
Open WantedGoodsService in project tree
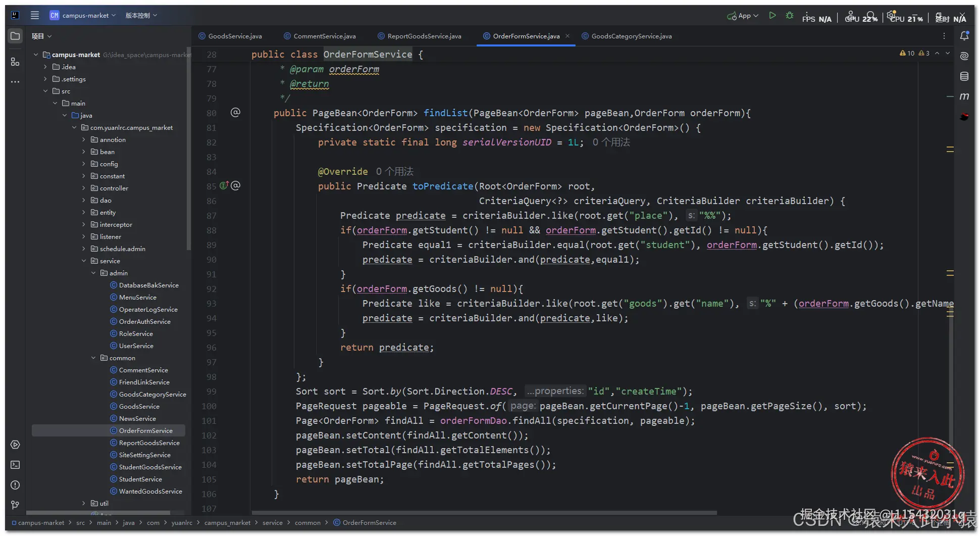pyautogui.click(x=150, y=491)
